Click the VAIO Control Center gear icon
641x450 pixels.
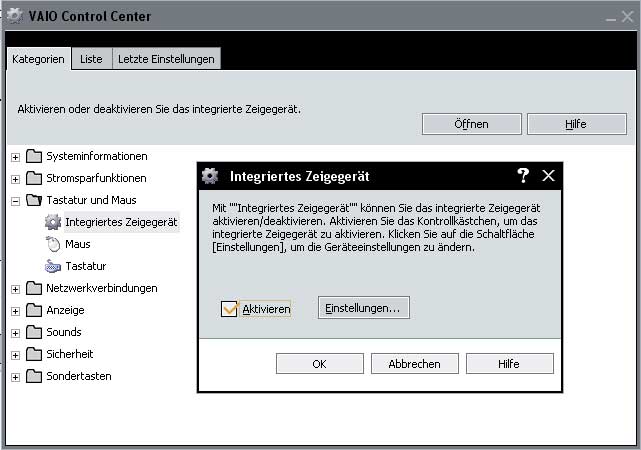(x=15, y=15)
